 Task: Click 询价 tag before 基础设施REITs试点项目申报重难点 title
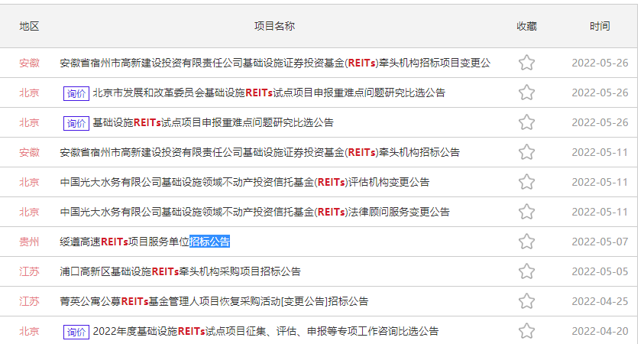click(76, 123)
